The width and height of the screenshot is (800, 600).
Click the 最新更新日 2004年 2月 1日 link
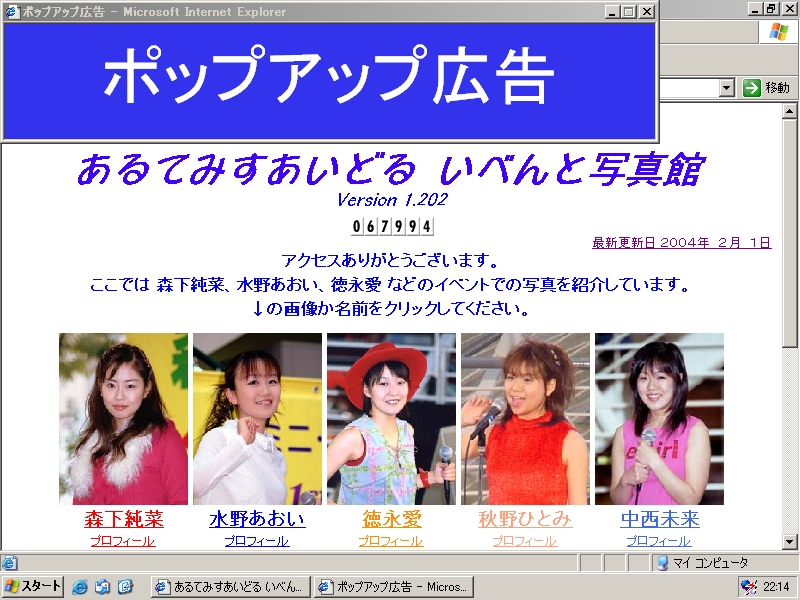pos(682,242)
